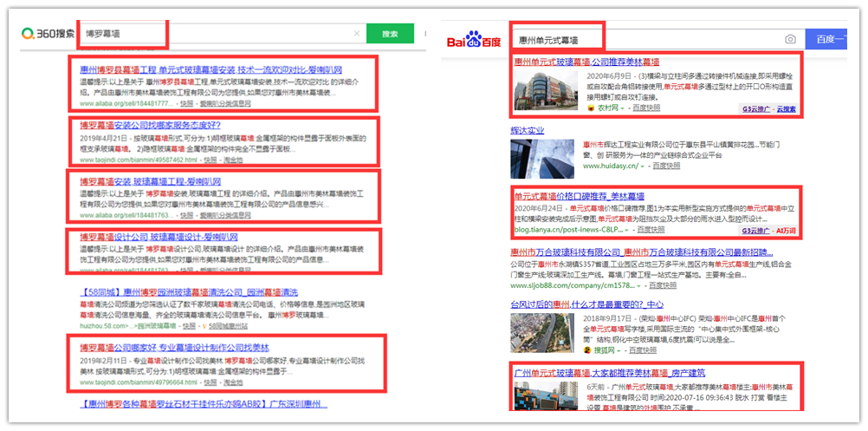Click the AI万词 link
Screen dimensions: 868x431
pos(786,231)
